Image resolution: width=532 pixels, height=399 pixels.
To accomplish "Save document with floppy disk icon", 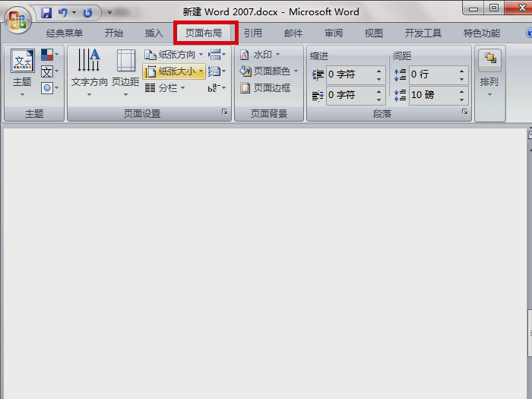I will click(46, 13).
